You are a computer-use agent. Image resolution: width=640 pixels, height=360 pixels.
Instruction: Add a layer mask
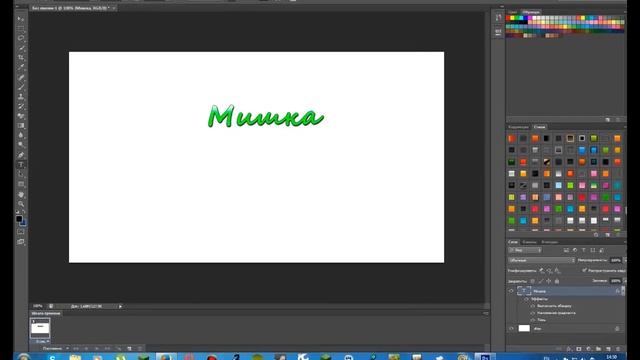(579, 349)
